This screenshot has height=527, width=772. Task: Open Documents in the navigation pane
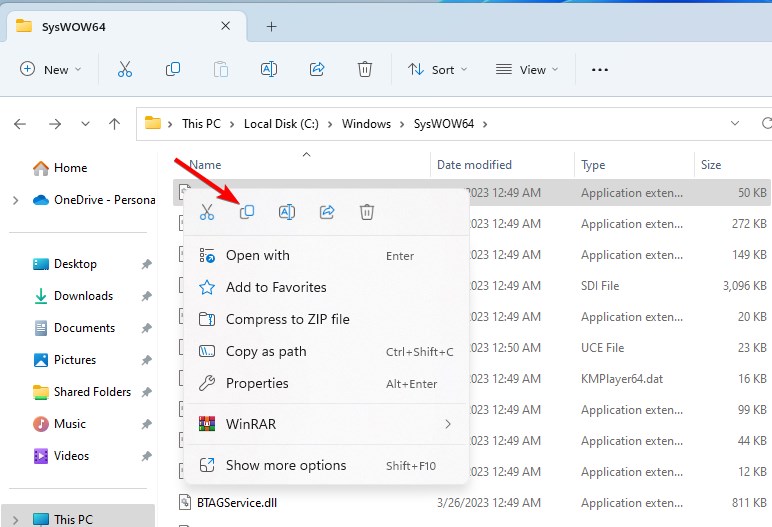point(84,328)
